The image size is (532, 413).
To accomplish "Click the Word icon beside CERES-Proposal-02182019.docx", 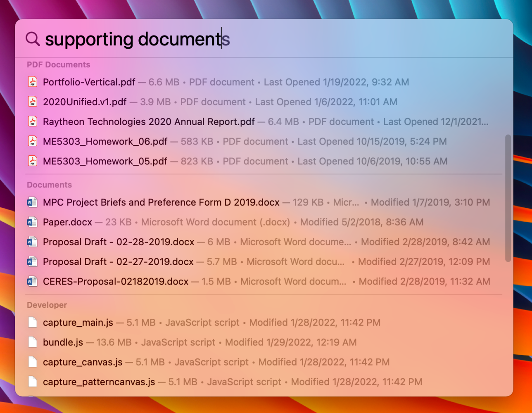I will (32, 281).
